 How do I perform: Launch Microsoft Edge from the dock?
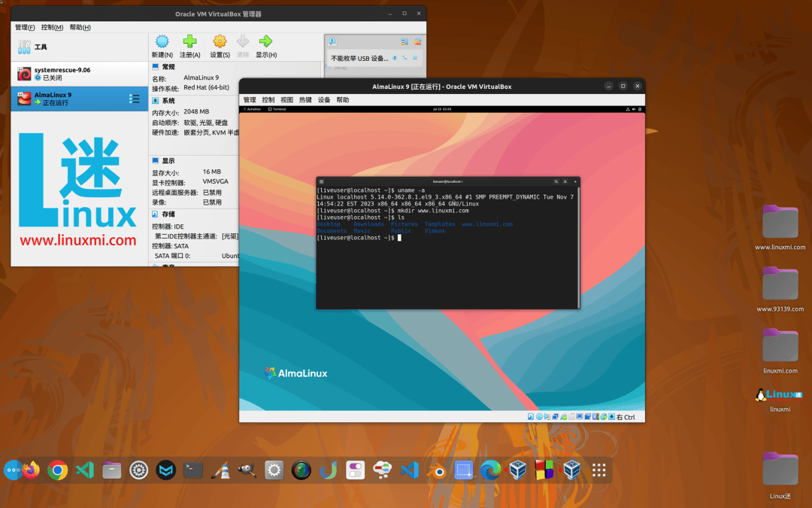[x=490, y=470]
